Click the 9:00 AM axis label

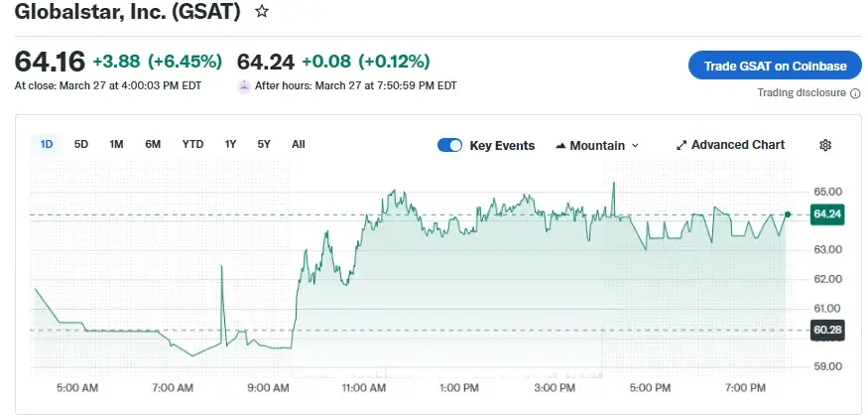pyautogui.click(x=268, y=388)
